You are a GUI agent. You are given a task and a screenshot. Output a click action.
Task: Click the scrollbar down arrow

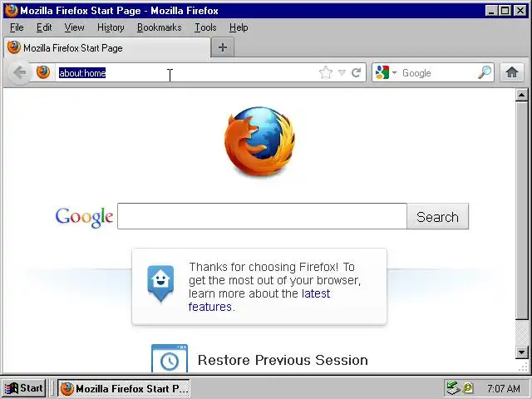click(521, 352)
